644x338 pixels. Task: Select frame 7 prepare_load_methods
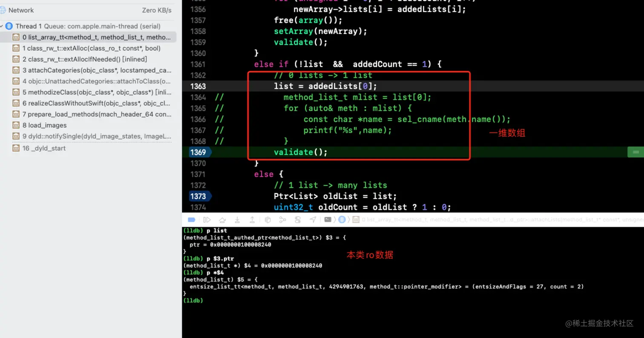88,115
